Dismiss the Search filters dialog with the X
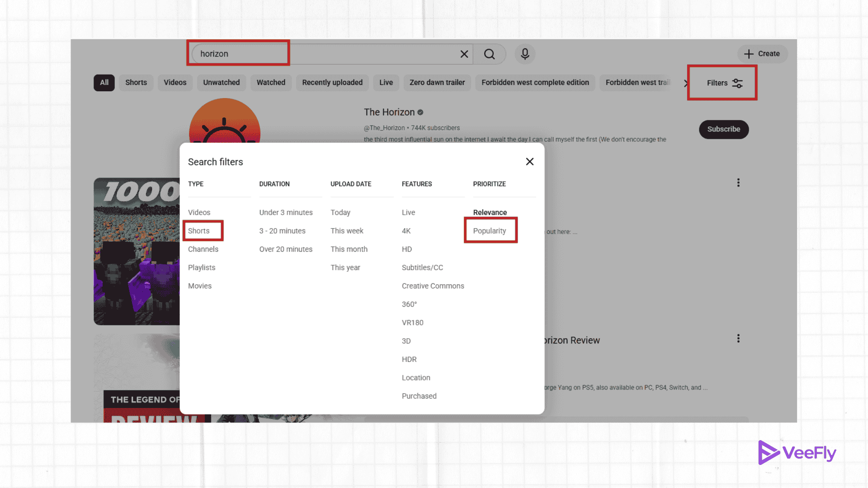The width and height of the screenshot is (868, 488). [x=529, y=161]
